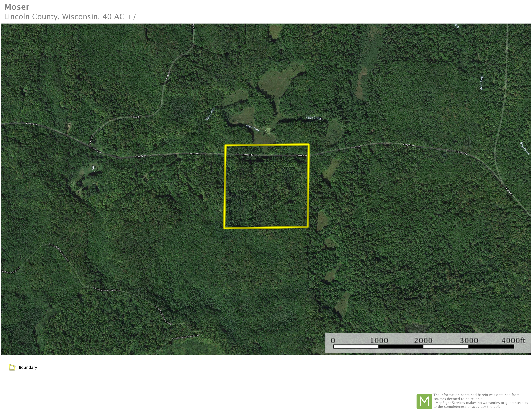Click the yellow Boundary legend polygon icon

(12, 367)
